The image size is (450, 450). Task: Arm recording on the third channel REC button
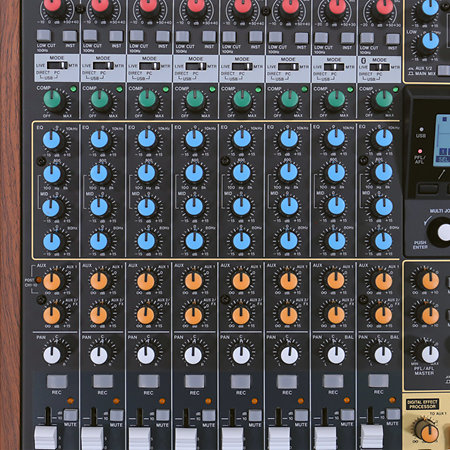(149, 381)
